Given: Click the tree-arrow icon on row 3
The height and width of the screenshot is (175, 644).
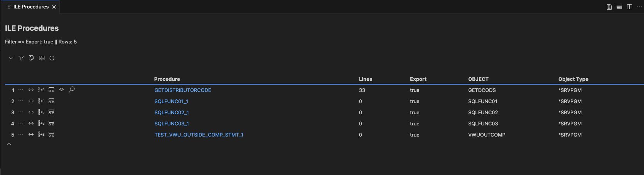Looking at the screenshot, I should click(x=41, y=112).
